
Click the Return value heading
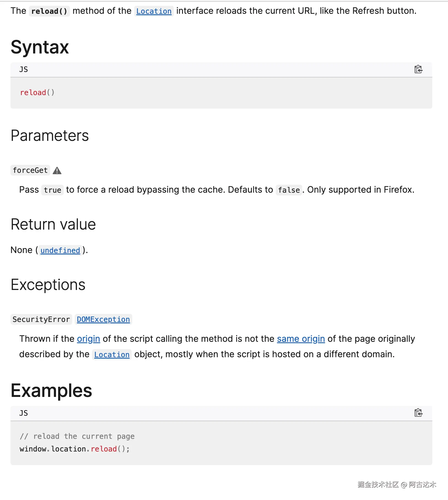[53, 224]
